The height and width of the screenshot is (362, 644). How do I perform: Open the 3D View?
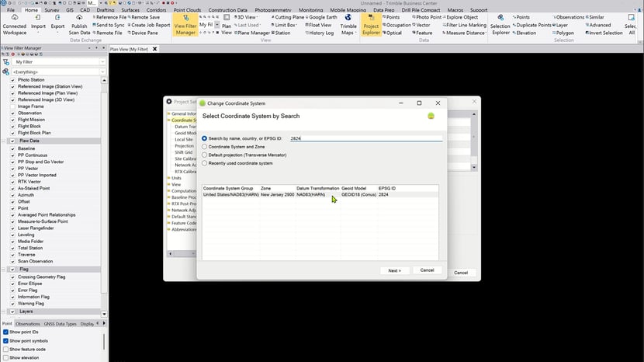tap(246, 17)
